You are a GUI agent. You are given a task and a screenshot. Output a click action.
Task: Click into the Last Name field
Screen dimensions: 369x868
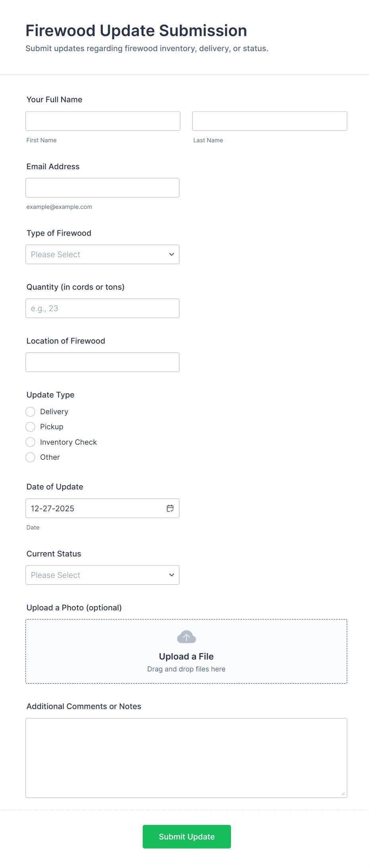(x=269, y=121)
